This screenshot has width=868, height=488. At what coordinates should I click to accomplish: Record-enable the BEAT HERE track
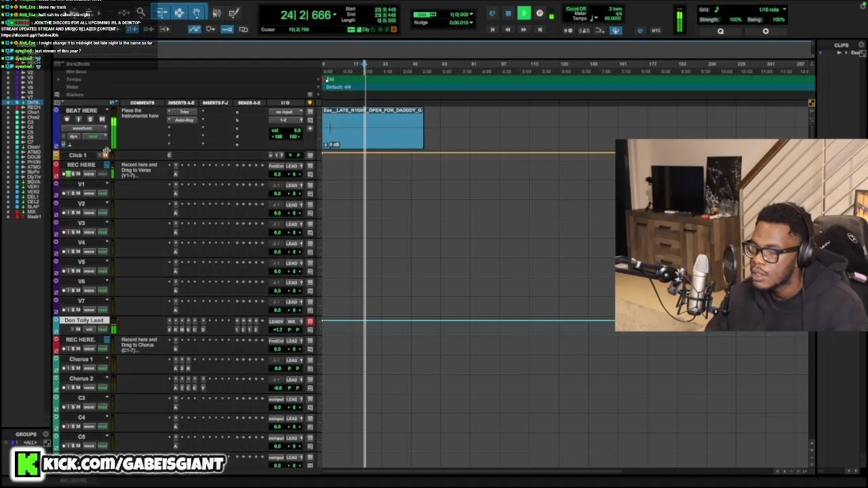click(x=66, y=119)
